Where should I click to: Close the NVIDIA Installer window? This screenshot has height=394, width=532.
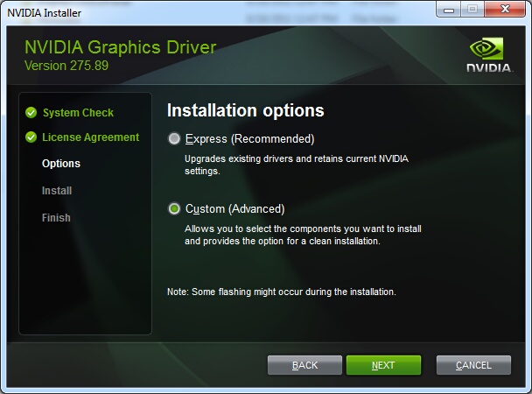click(505, 9)
